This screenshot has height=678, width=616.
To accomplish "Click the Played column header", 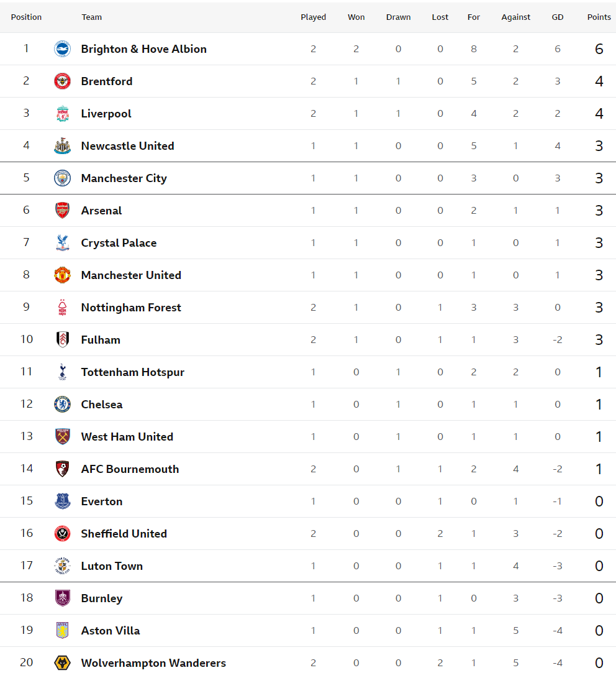I will pyautogui.click(x=313, y=17).
